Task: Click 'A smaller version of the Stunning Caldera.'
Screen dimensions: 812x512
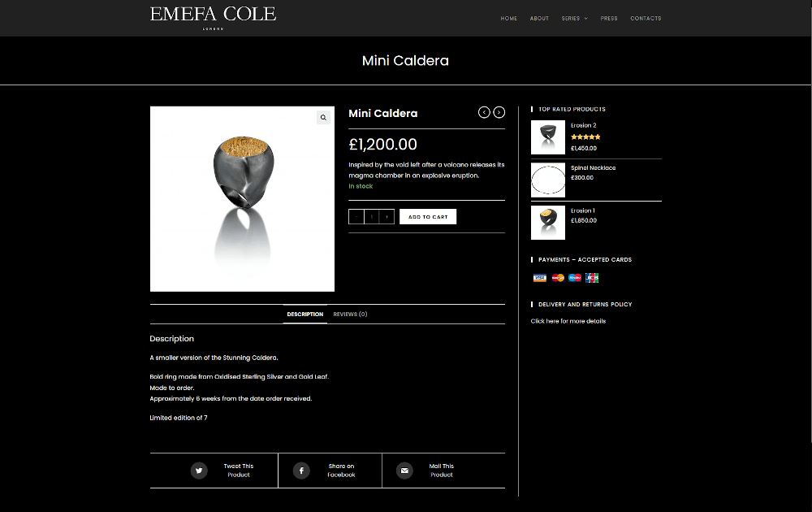Action: (x=214, y=358)
